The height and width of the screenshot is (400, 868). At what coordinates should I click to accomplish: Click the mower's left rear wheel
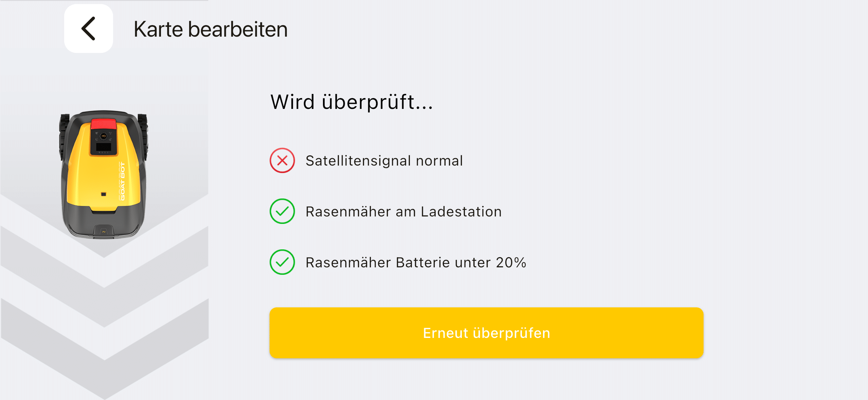point(64,136)
